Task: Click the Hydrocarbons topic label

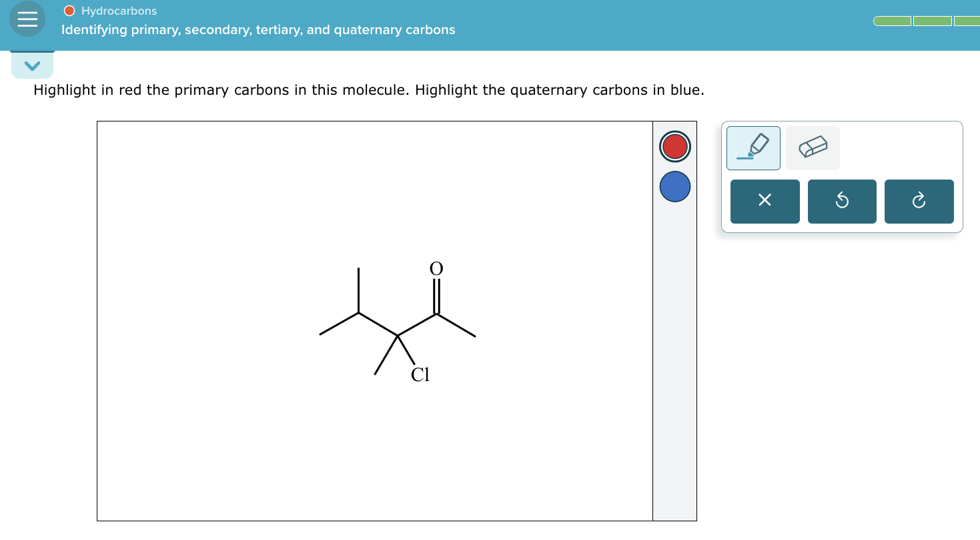Action: pos(119,11)
